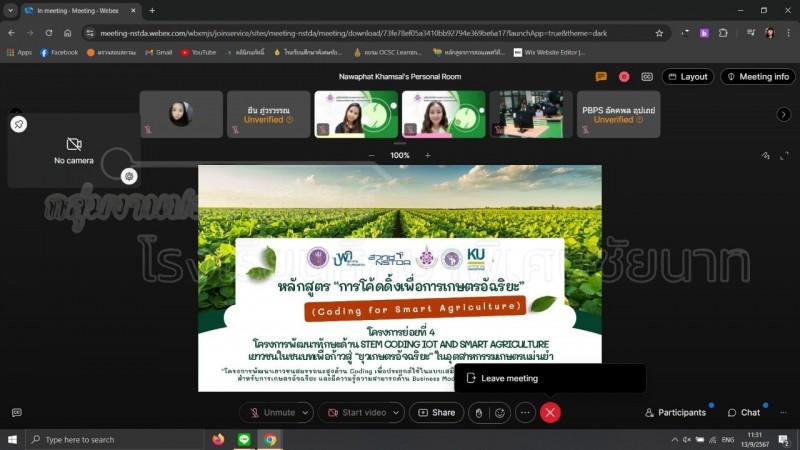Expand video options arrow beside Start video

(396, 413)
